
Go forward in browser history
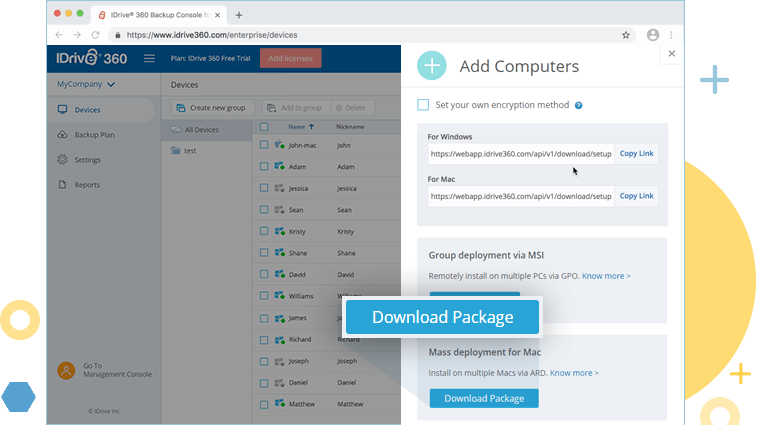[x=77, y=35]
